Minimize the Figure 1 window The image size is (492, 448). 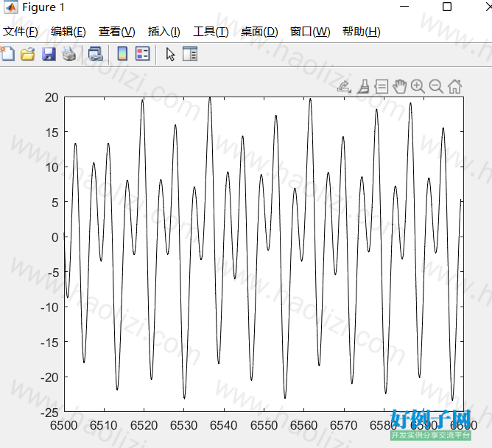tap(404, 7)
